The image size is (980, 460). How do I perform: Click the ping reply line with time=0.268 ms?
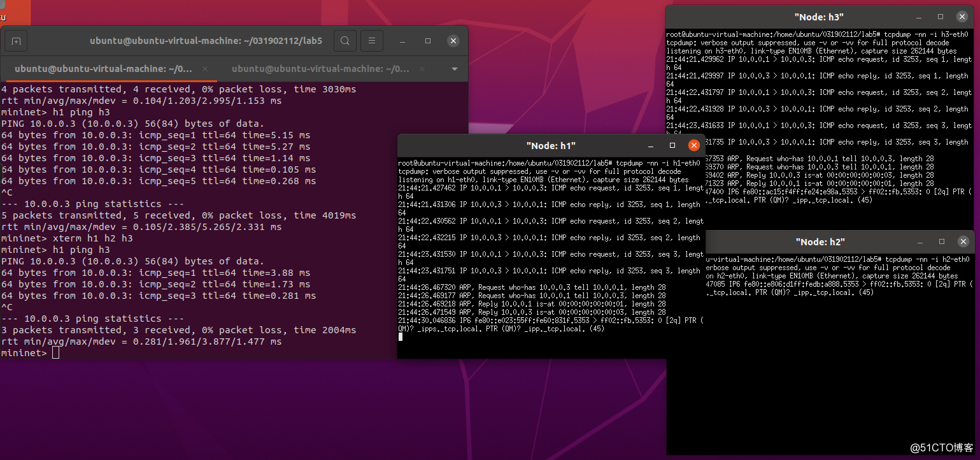pos(159,181)
